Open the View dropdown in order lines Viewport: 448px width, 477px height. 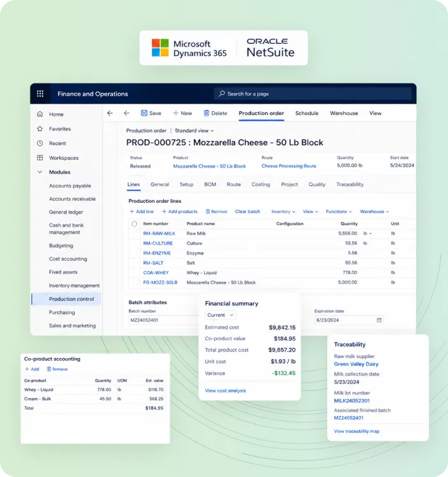pos(310,211)
